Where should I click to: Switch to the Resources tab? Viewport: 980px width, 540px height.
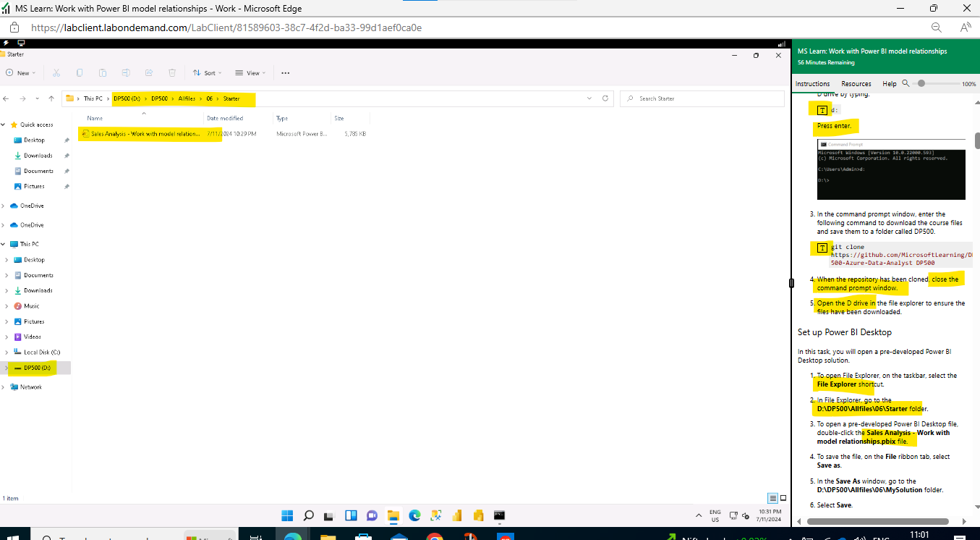(x=856, y=83)
